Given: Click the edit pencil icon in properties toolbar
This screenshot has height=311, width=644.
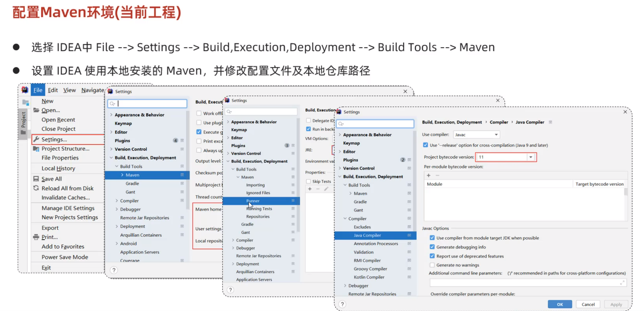Looking at the screenshot, I should (x=326, y=189).
